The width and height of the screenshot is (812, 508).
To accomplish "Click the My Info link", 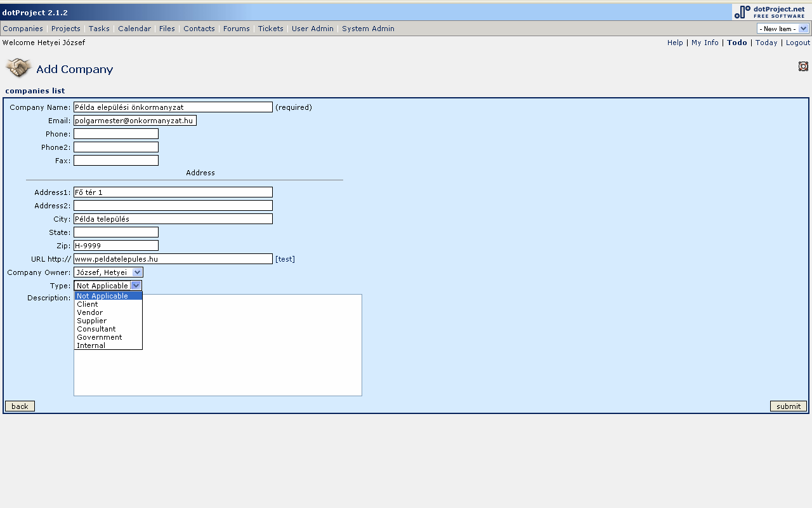I will click(x=705, y=43).
